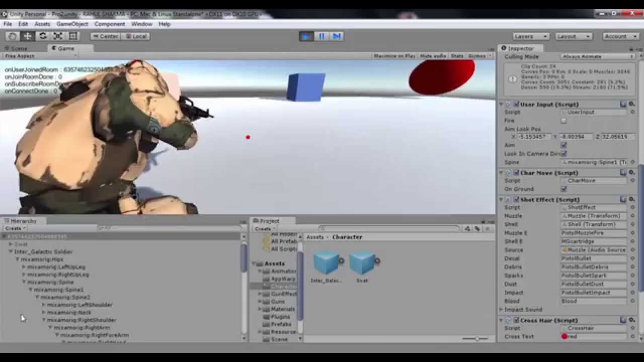Open object picker for Decal field
Screen dimensions: 644x362
(x=632, y=258)
